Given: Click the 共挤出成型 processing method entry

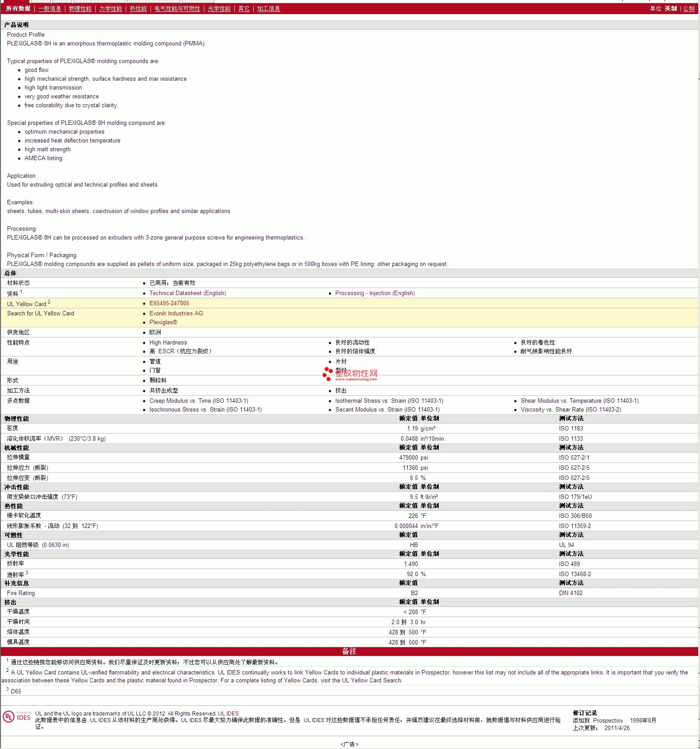Looking at the screenshot, I should (x=164, y=391).
